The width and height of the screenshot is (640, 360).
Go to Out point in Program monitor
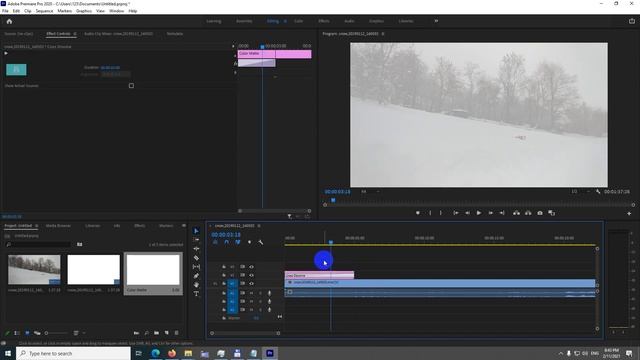[502, 213]
